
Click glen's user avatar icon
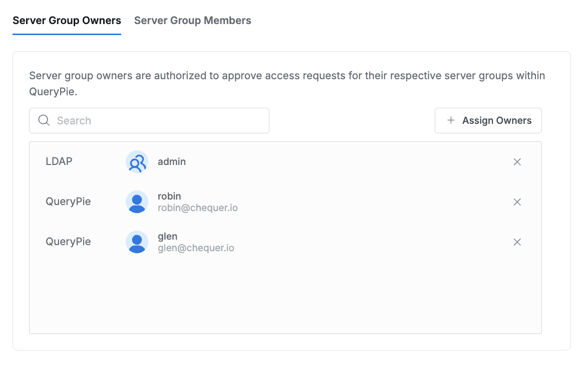pos(137,242)
